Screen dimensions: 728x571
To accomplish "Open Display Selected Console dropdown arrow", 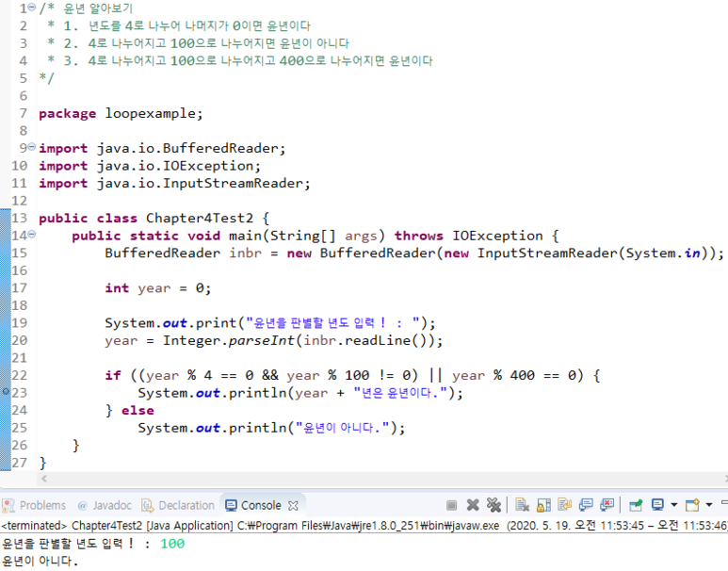I will point(673,505).
